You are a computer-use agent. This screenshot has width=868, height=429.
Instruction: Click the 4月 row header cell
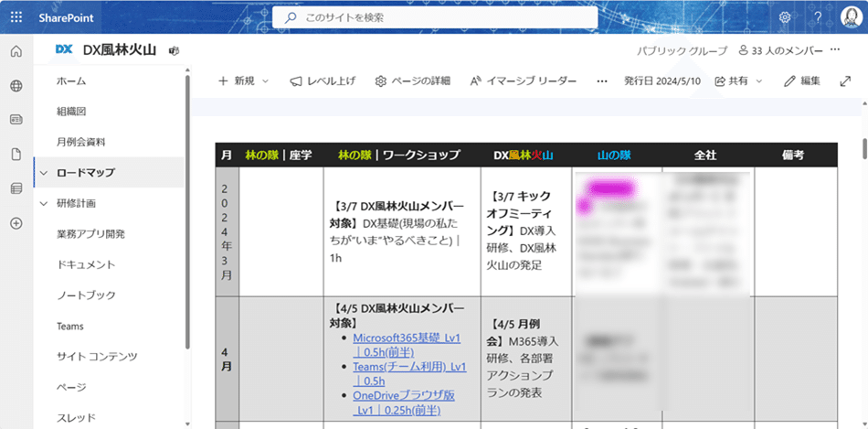[227, 358]
